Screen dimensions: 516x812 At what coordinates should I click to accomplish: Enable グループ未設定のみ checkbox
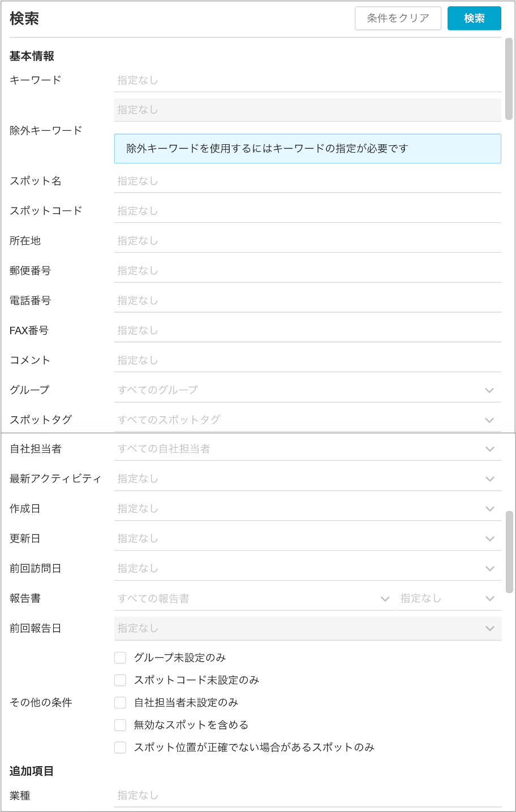click(120, 658)
